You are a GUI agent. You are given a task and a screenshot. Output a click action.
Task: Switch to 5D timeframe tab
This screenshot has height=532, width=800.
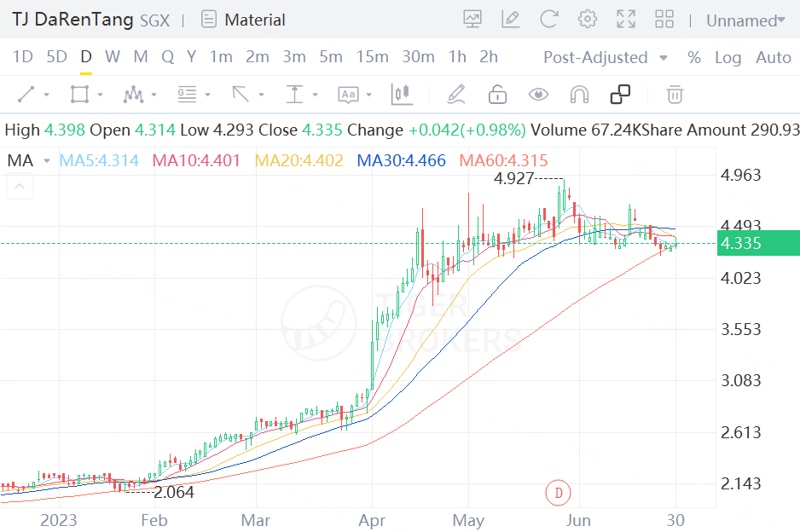pyautogui.click(x=56, y=56)
